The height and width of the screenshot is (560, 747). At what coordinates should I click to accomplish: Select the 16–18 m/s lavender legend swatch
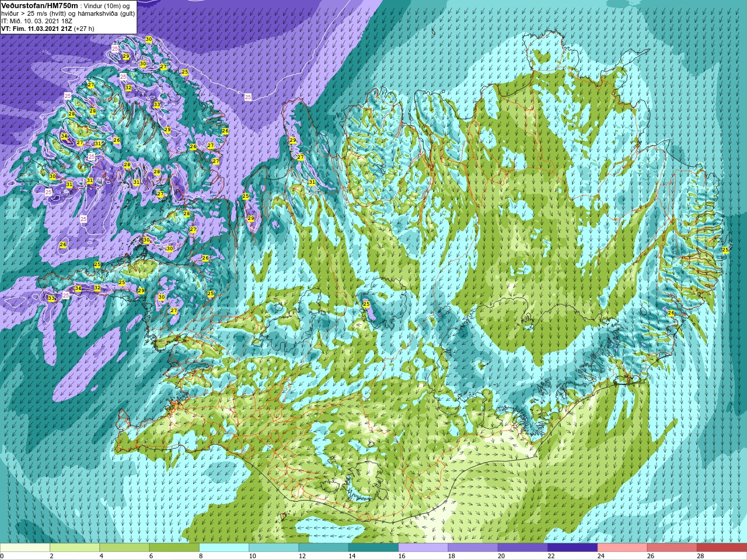(423, 548)
